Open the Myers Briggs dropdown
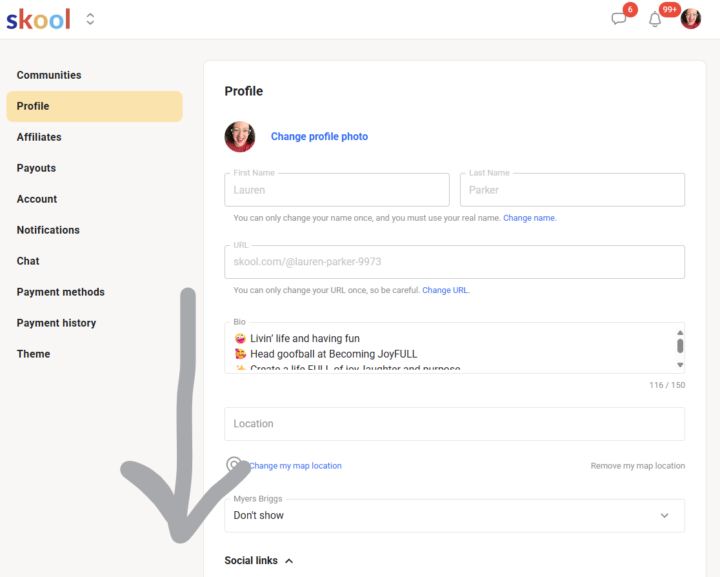This screenshot has height=577, width=720. [x=455, y=515]
